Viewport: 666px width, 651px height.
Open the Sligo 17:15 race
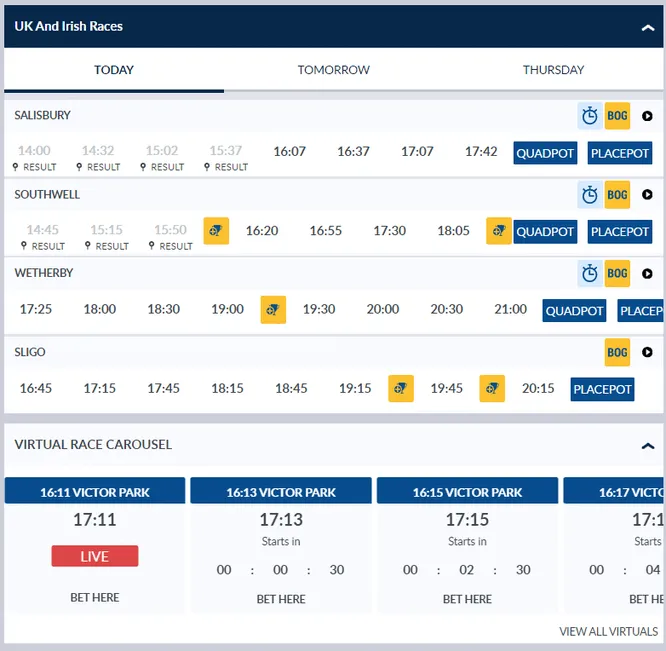100,388
